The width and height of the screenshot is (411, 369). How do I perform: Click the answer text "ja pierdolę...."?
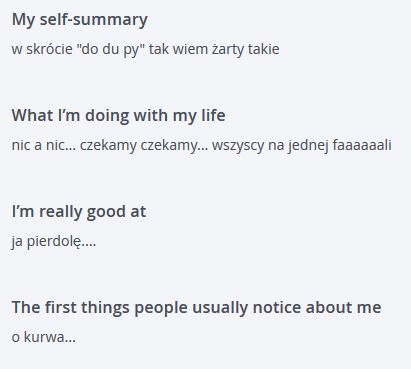pos(54,241)
